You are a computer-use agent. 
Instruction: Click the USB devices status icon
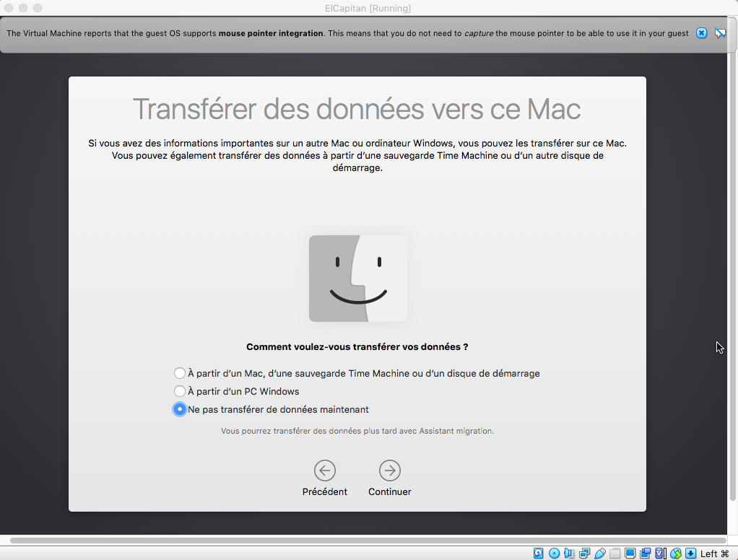pyautogui.click(x=599, y=554)
